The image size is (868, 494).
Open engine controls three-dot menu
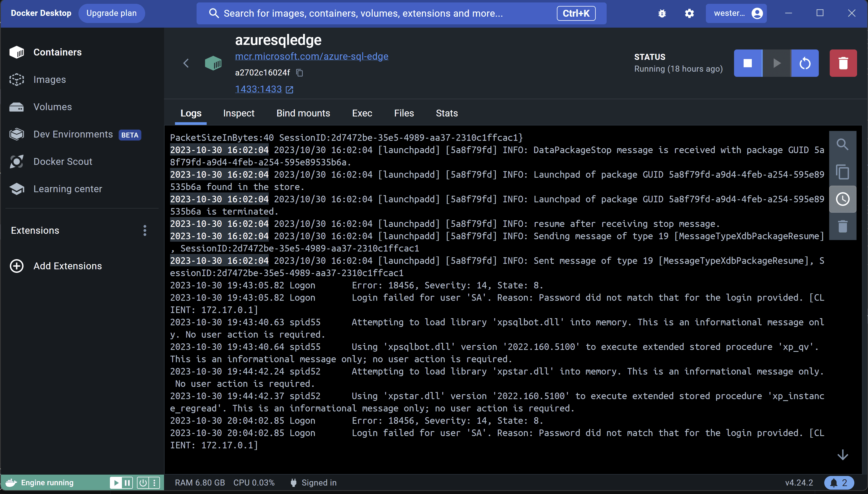[155, 483]
